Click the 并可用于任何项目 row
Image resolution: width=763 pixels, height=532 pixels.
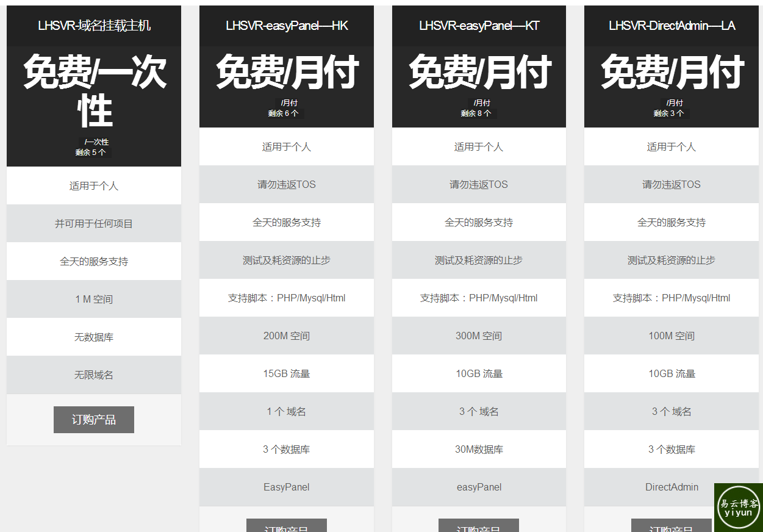pos(94,223)
